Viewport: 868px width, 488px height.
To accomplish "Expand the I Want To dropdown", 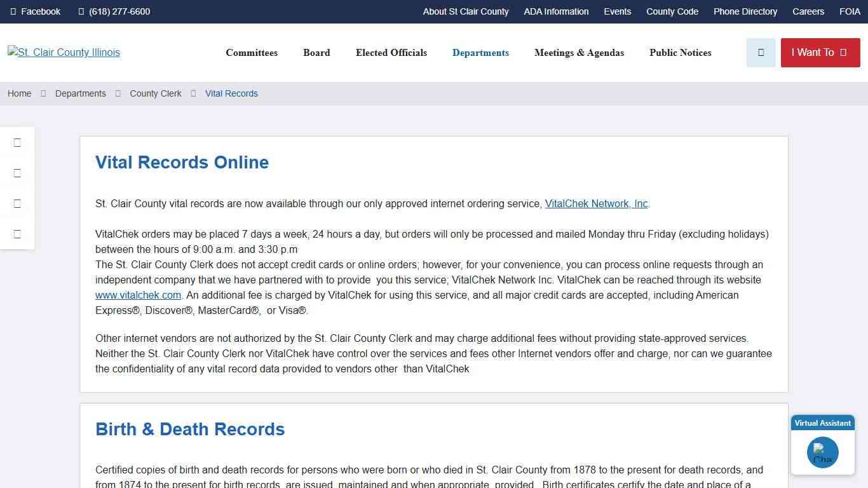I will (820, 53).
